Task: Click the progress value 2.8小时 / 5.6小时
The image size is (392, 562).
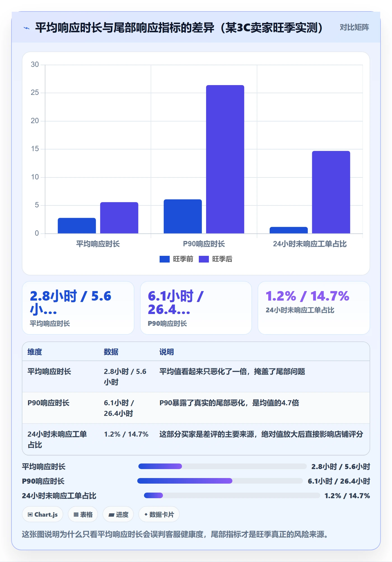Action: click(x=341, y=467)
